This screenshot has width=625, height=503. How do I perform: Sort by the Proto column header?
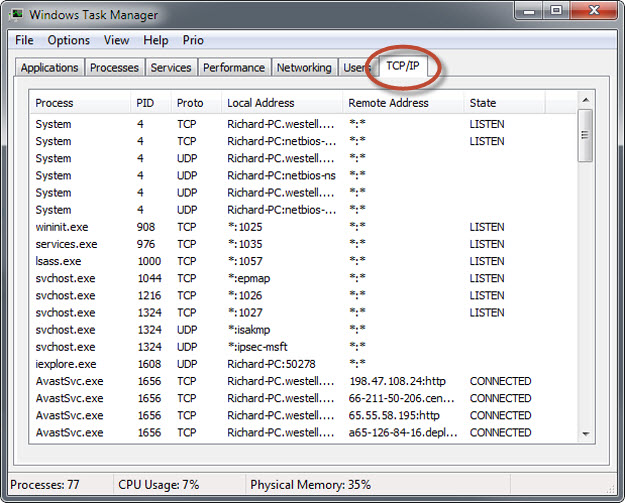pyautogui.click(x=196, y=103)
